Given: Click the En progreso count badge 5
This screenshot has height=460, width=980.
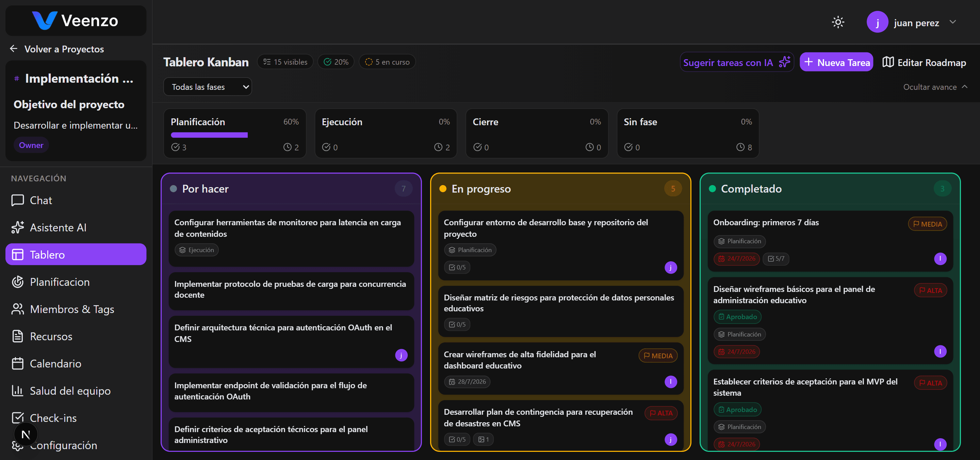Looking at the screenshot, I should (x=673, y=188).
